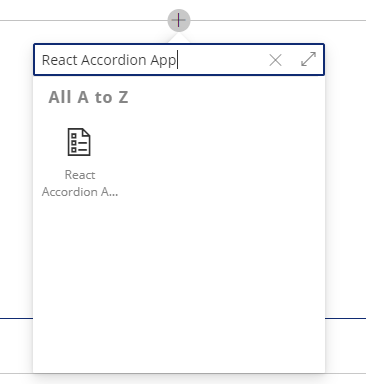366x384 pixels.
Task: Focus the web part search input field
Action: click(x=150, y=60)
